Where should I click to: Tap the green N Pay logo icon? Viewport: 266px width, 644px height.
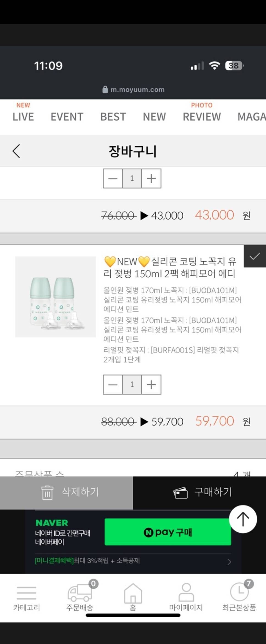click(x=149, y=532)
